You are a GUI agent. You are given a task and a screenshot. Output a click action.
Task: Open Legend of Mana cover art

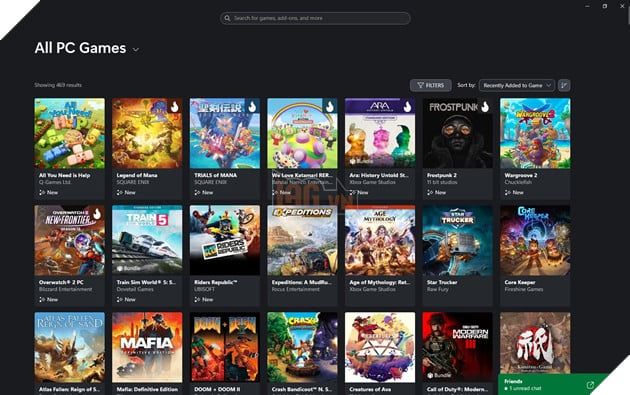[147, 133]
